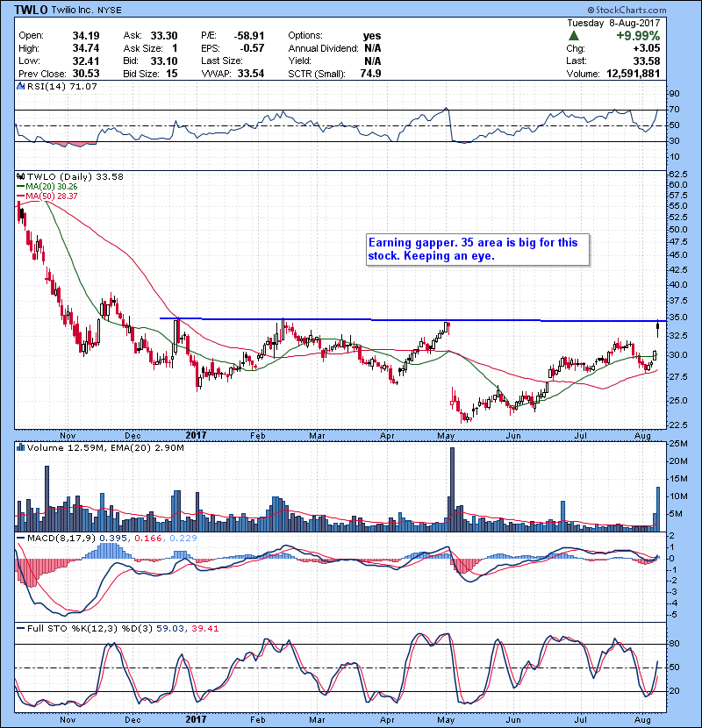Screen dimensions: 702x728
Task: Click the blue 35 resistance line
Action: click(x=412, y=319)
